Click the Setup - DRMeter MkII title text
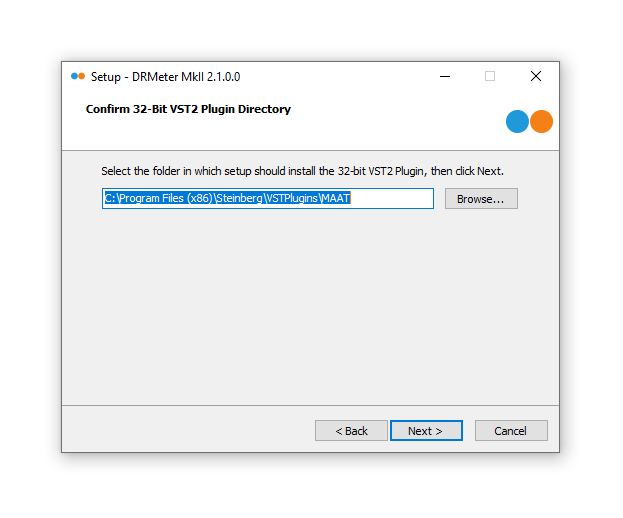 [x=165, y=76]
